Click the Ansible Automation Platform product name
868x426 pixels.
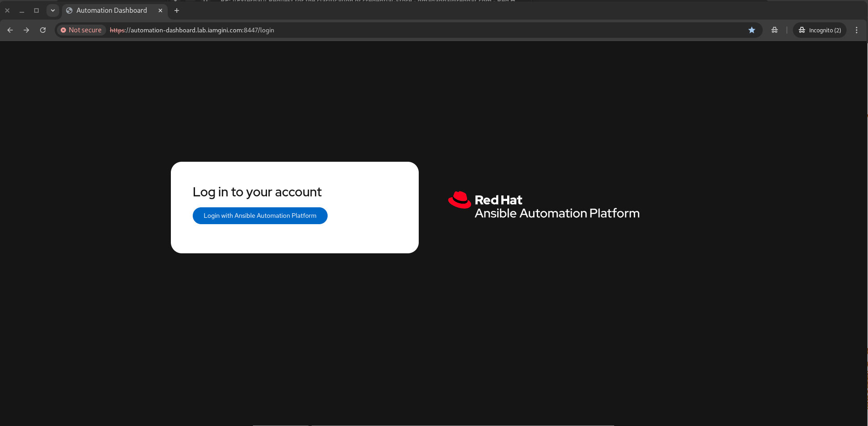(557, 213)
